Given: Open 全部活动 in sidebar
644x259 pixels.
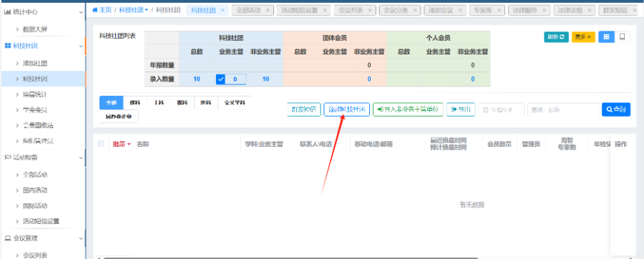Looking at the screenshot, I should (35, 175).
